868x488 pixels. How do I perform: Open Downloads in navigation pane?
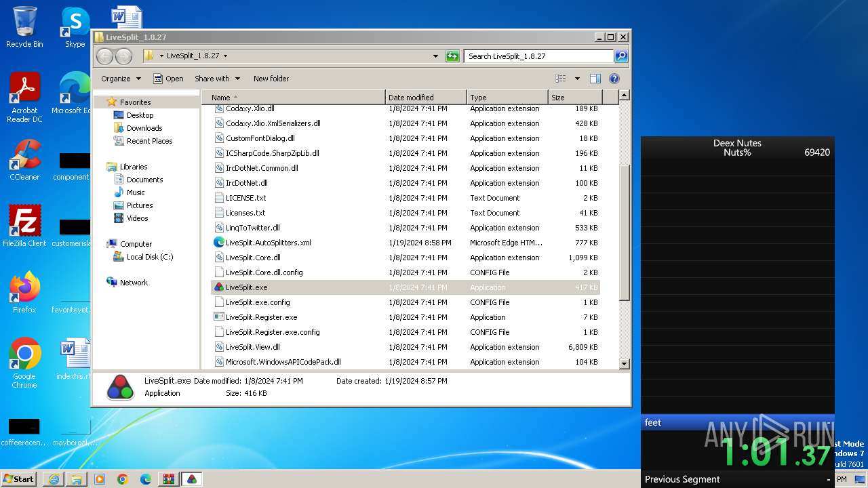144,128
